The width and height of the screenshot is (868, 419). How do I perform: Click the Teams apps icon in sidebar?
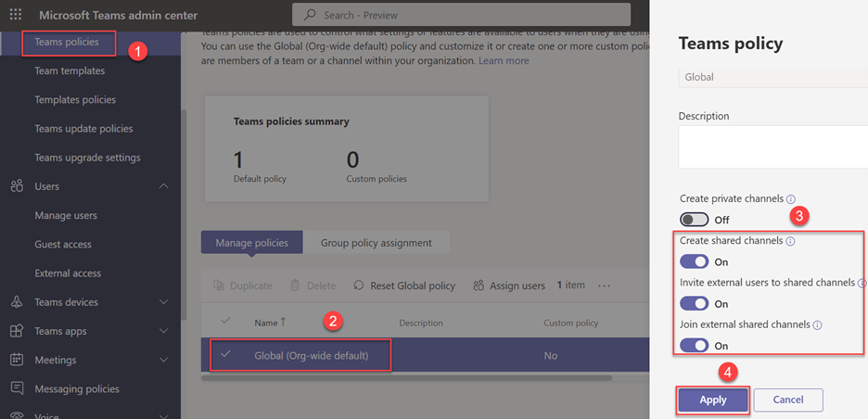tap(17, 331)
